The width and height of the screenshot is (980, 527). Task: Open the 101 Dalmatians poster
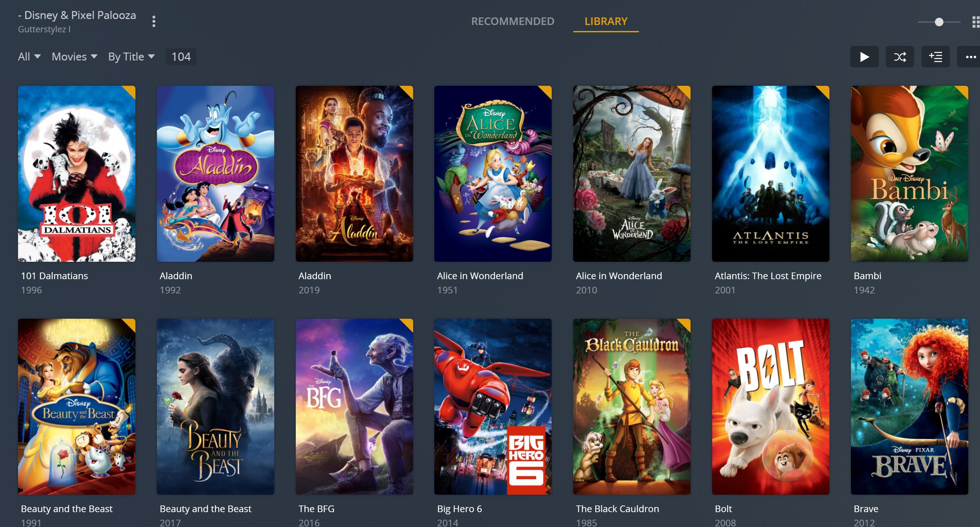coord(77,174)
